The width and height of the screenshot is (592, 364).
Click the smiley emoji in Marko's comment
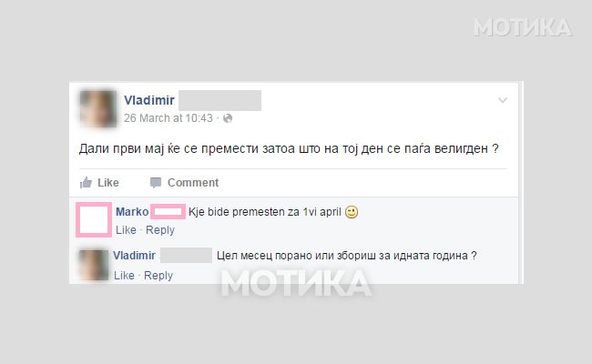point(352,212)
